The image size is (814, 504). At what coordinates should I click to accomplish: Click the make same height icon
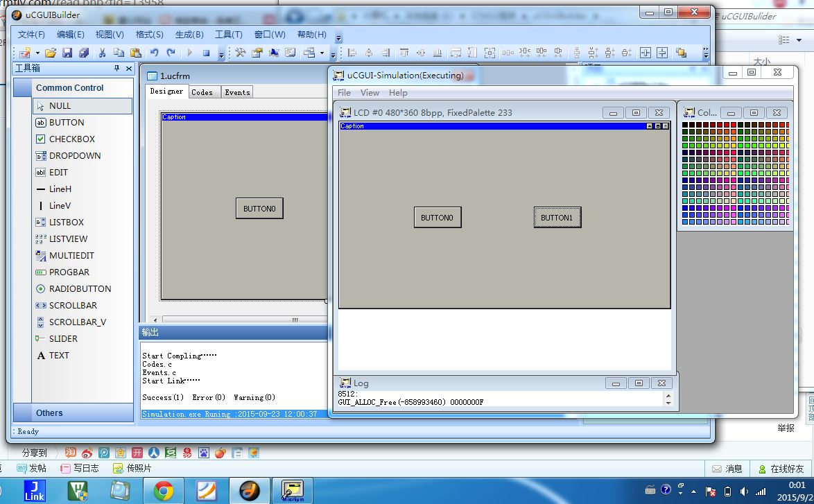[x=472, y=53]
